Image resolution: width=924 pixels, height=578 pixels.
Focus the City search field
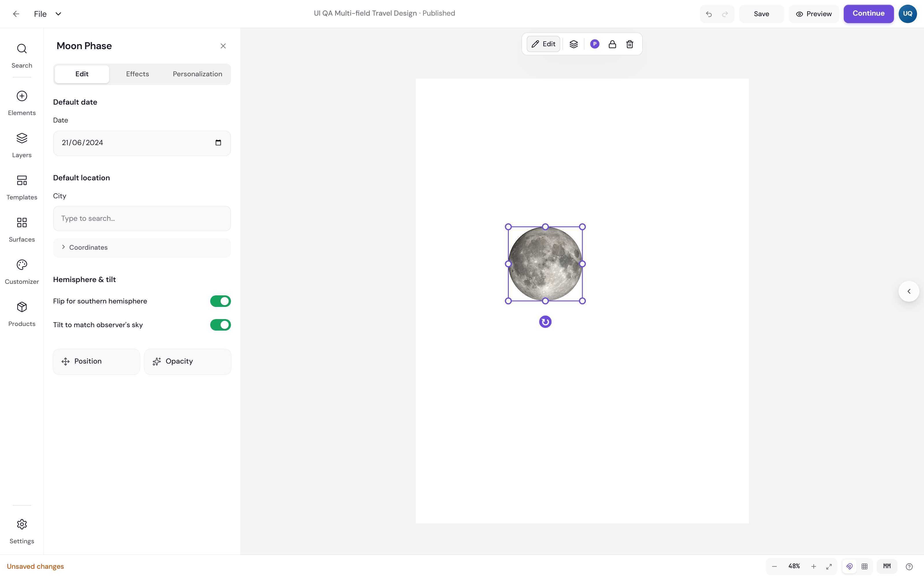point(142,218)
